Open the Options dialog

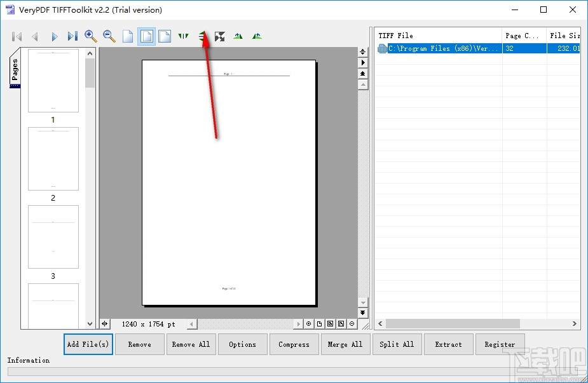tap(242, 344)
